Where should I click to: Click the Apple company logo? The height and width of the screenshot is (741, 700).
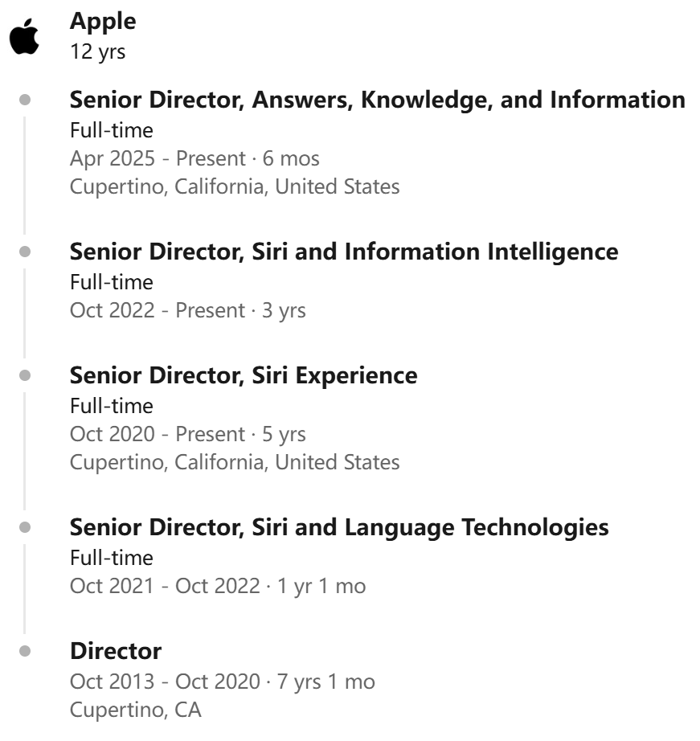[x=26, y=38]
